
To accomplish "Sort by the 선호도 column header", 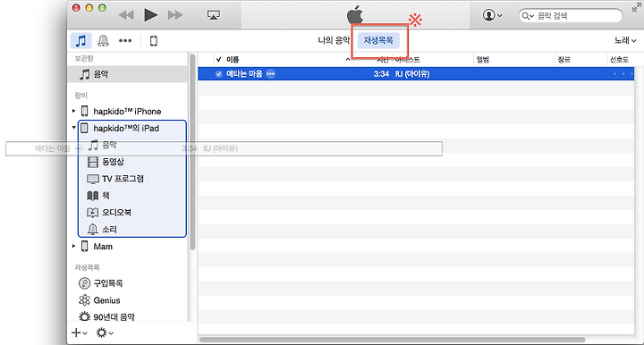I will pyautogui.click(x=619, y=60).
